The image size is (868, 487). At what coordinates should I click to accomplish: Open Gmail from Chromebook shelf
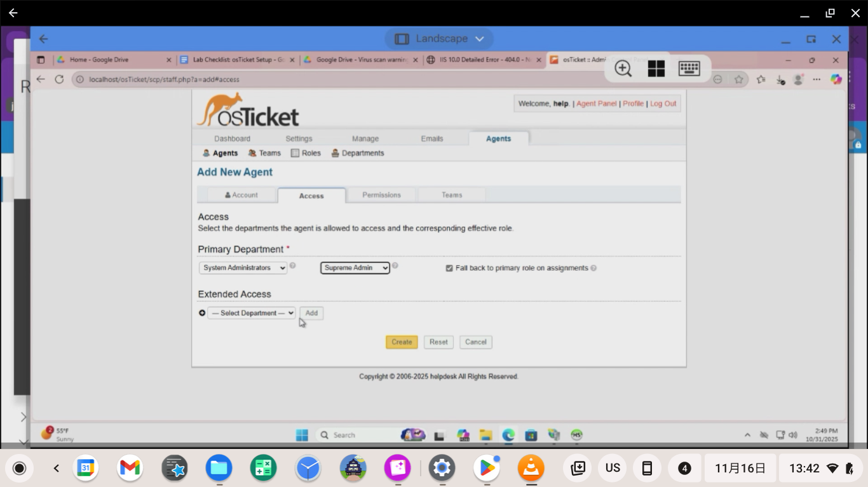(x=130, y=469)
